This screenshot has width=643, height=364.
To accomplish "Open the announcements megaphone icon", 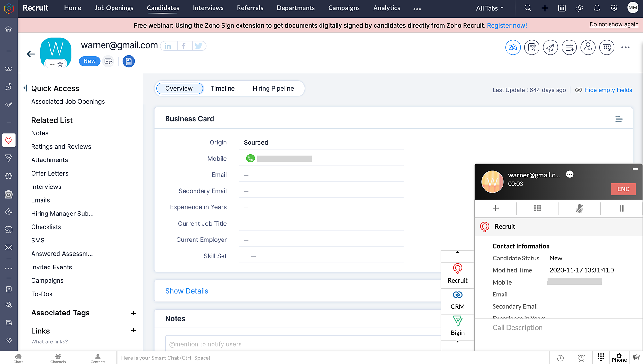I will tap(579, 8).
